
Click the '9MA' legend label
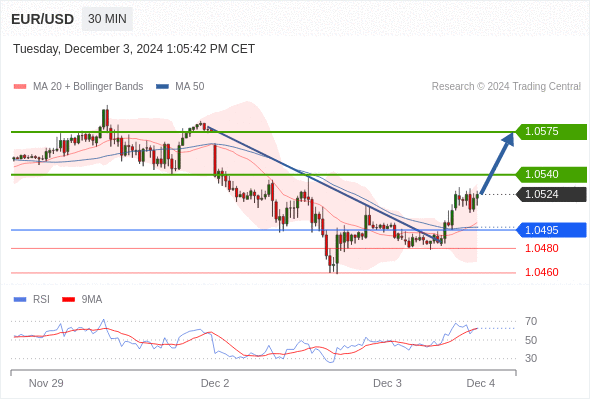[x=92, y=300]
